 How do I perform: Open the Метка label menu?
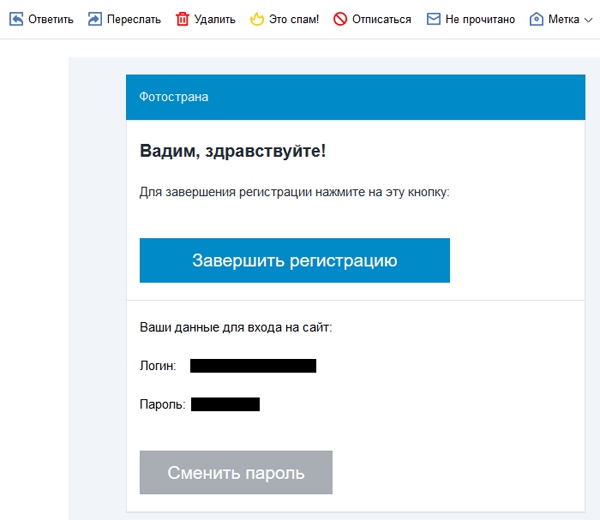pos(564,19)
